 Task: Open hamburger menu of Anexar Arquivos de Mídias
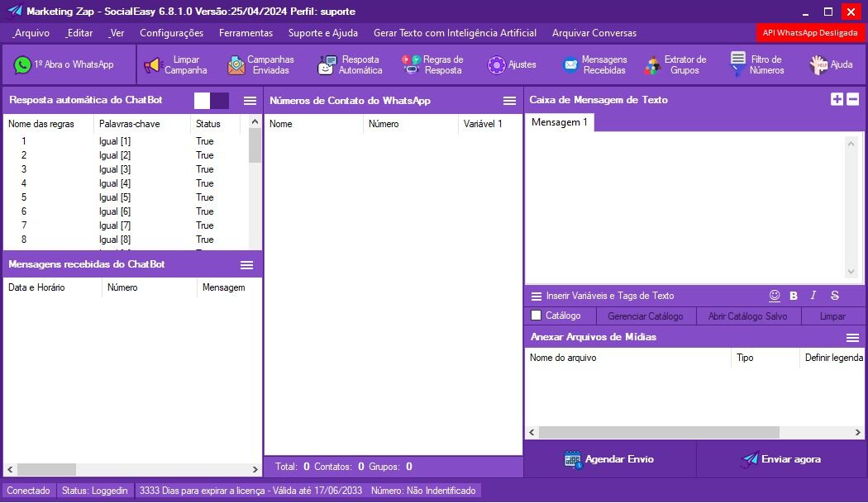coord(852,338)
